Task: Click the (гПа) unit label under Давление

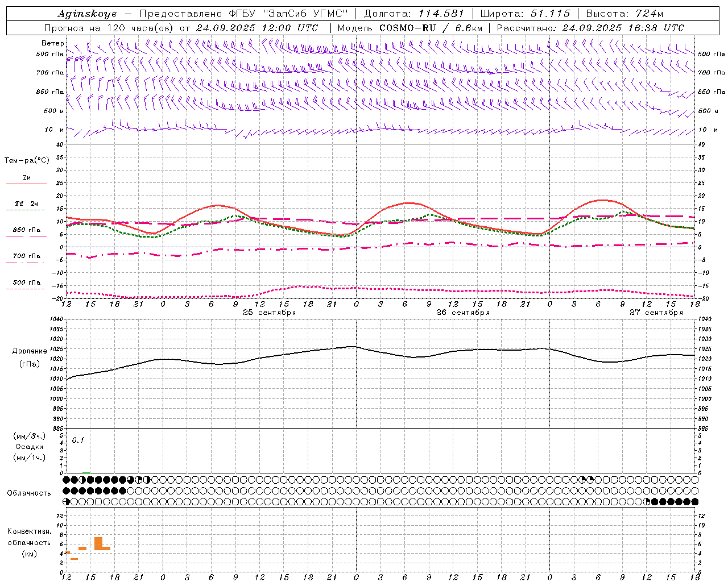Action: [x=30, y=364]
